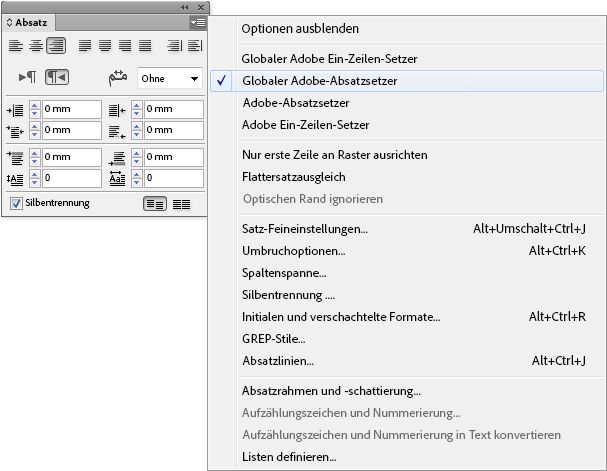Select do not align to baseline grid
Screen dimensions: 607x471
155,204
